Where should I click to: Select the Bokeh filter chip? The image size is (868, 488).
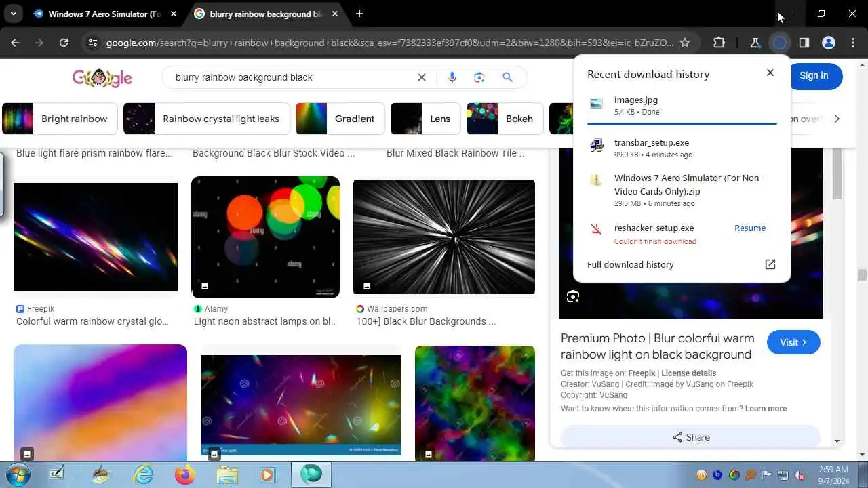(x=505, y=119)
